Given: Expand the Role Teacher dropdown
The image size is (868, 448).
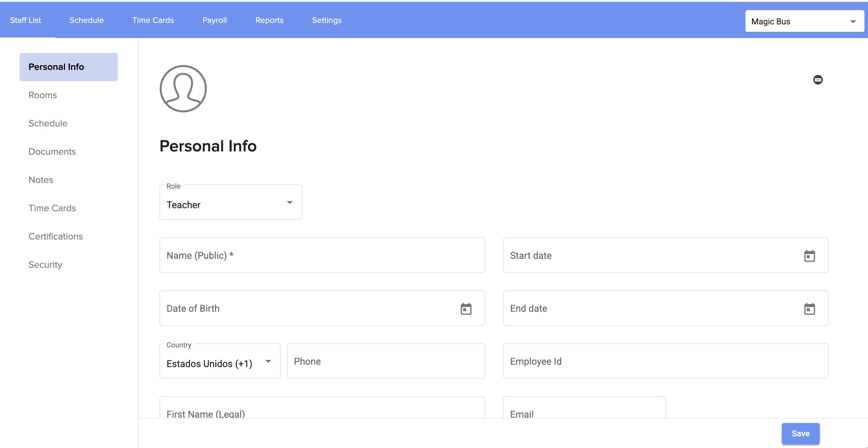Looking at the screenshot, I should [231, 203].
